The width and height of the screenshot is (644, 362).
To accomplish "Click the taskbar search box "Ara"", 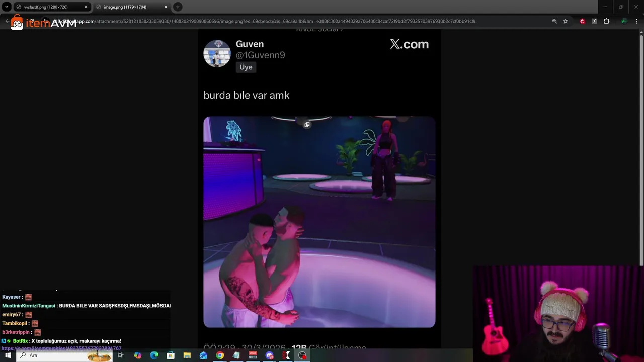I will coord(64,355).
